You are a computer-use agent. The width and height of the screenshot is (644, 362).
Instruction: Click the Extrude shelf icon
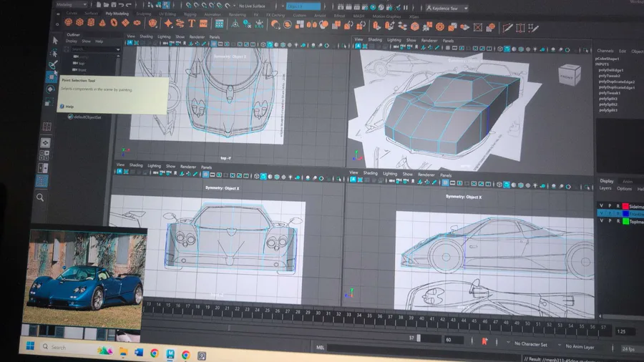(376, 26)
